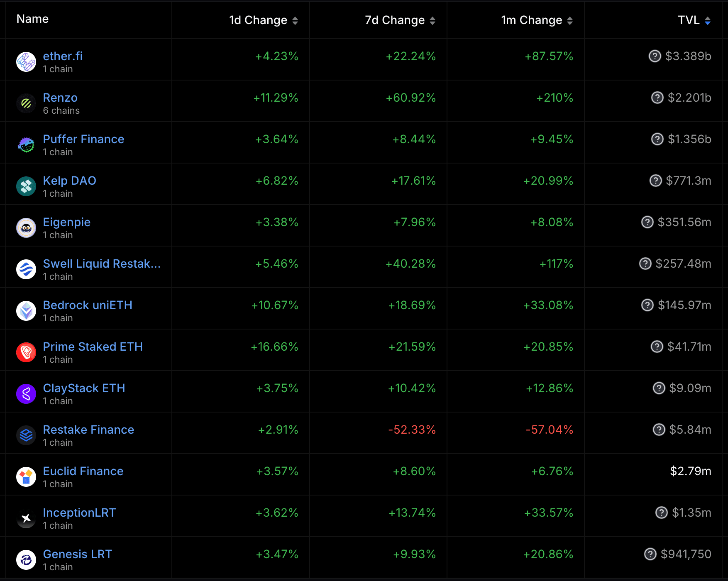Open the Swell Liquid Restaking protocol link
Viewport: 728px width, 581px height.
point(102,264)
